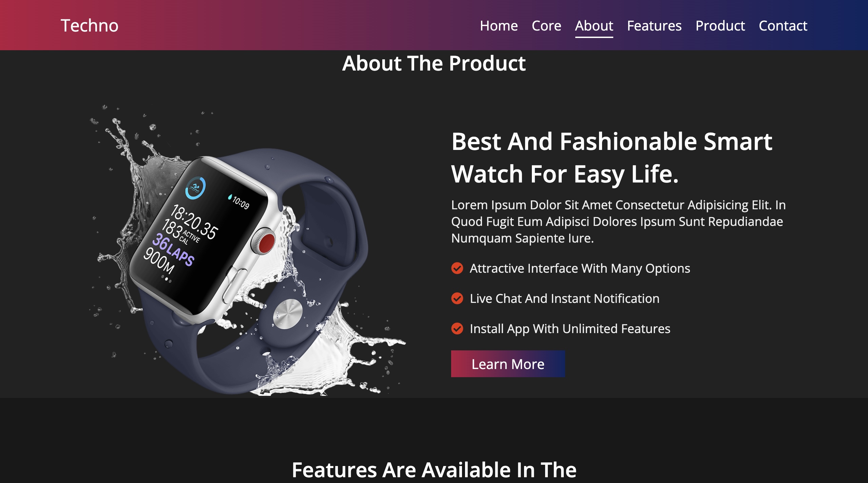Click the Best And Fashionable Smart Watch headline
Screen dimensions: 868x483
click(x=612, y=157)
